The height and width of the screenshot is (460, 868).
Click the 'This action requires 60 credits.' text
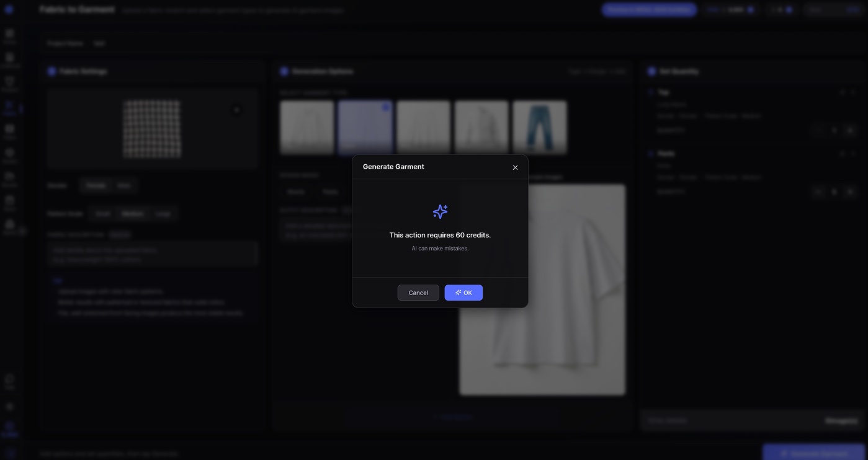(x=440, y=235)
